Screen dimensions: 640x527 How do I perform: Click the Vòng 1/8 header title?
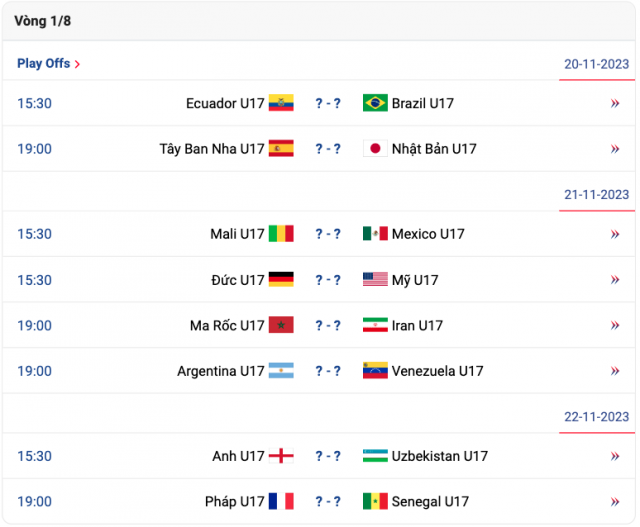42,21
